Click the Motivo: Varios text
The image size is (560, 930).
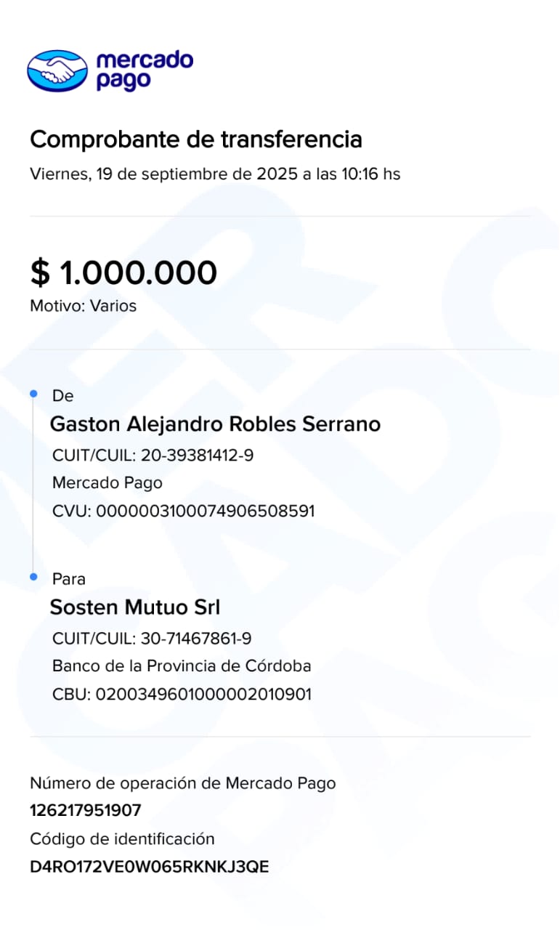point(83,306)
